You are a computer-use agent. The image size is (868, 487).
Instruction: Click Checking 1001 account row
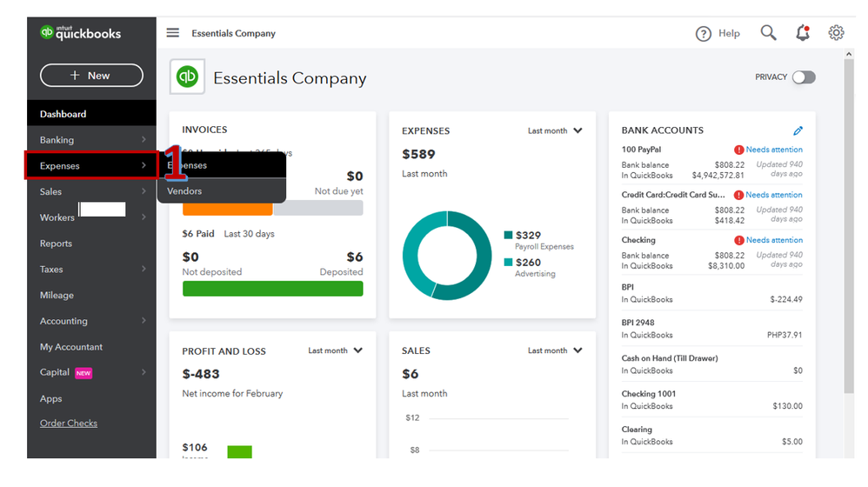(712, 399)
